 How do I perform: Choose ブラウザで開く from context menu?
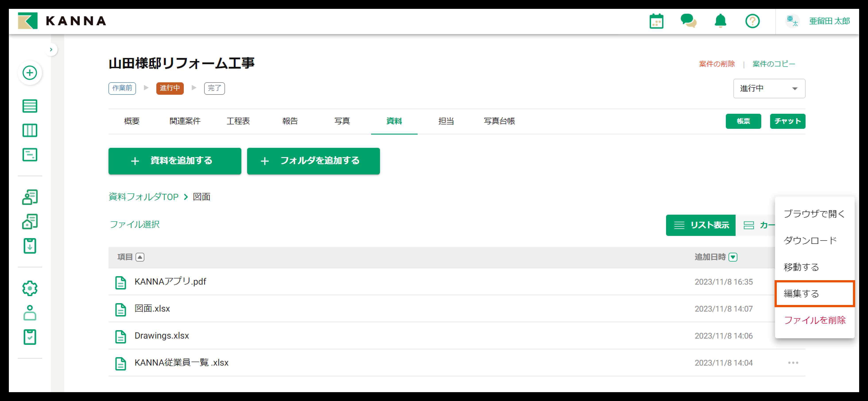point(814,214)
